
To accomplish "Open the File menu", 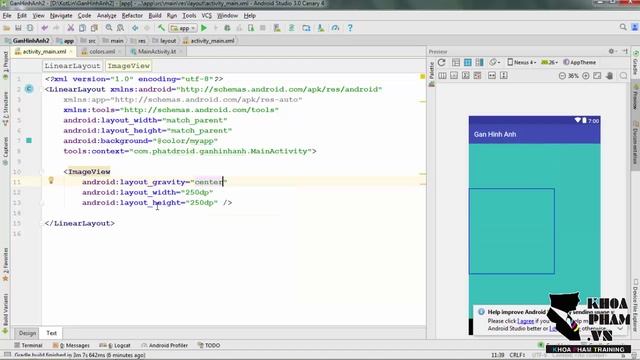I will point(7,16).
